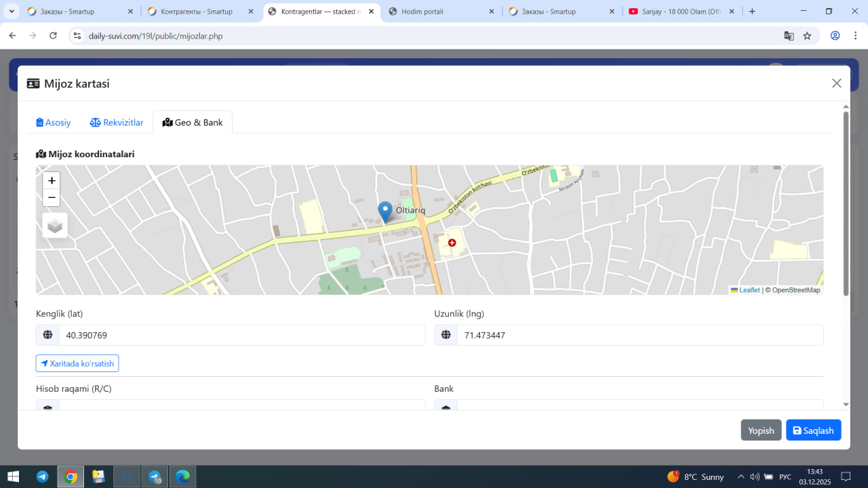
Task: Open Telegram from the taskbar
Action: tap(42, 476)
